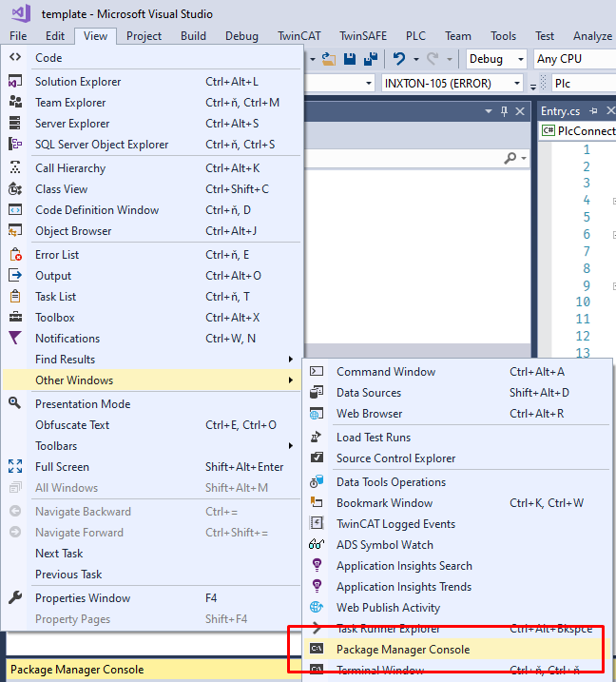Open the search options dropdown arrow
Screen dimensions: 616x682
[x=524, y=158]
